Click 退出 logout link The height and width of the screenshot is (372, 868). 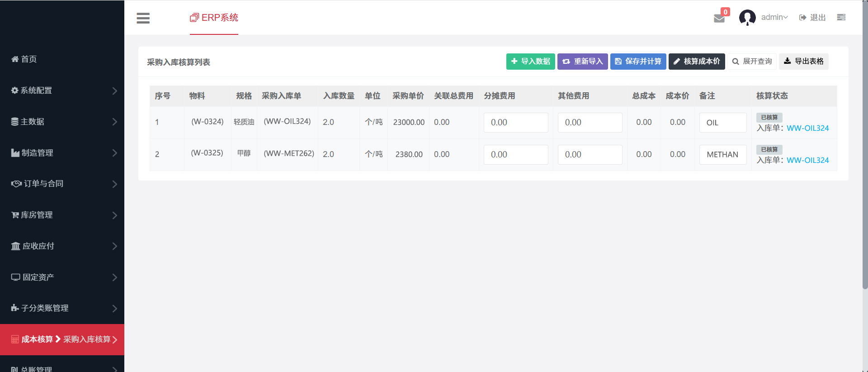click(812, 17)
